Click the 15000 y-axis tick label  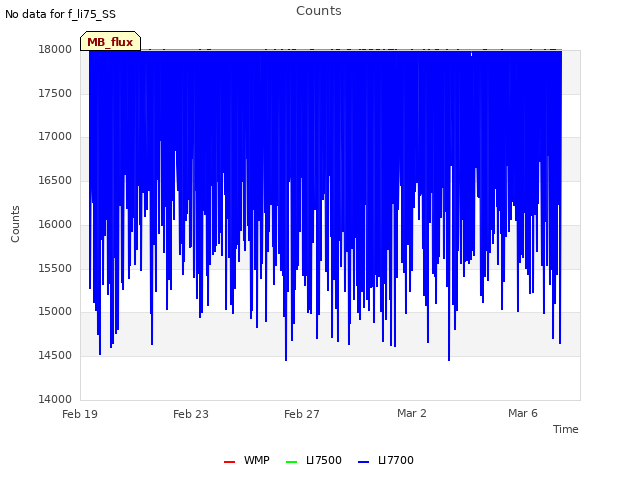[x=55, y=312]
